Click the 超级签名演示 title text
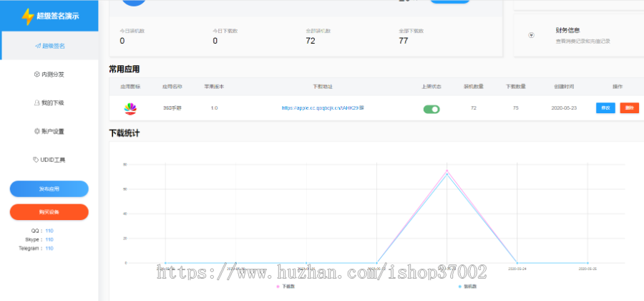This screenshot has height=301, width=644. 57,16
